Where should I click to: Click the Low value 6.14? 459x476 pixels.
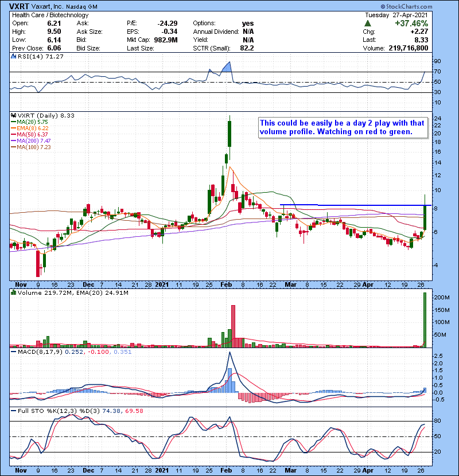(54, 40)
